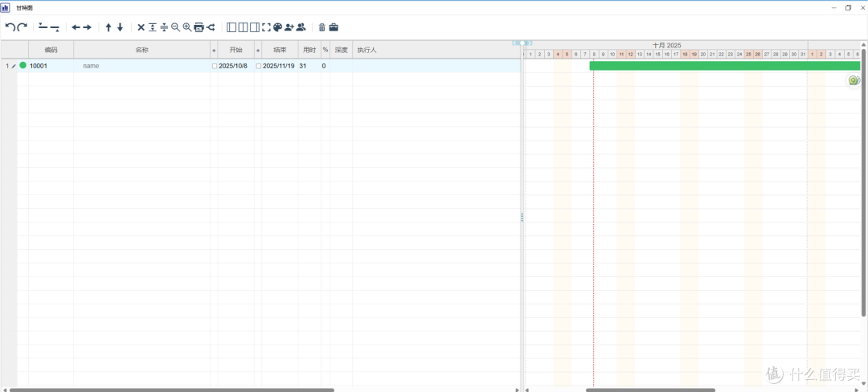
Task: Insert a task below current row
Action: coord(55,27)
